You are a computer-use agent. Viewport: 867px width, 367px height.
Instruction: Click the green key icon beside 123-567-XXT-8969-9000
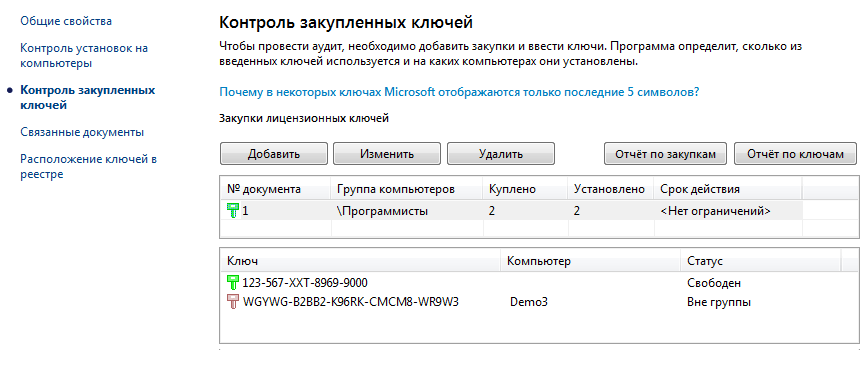pos(233,282)
